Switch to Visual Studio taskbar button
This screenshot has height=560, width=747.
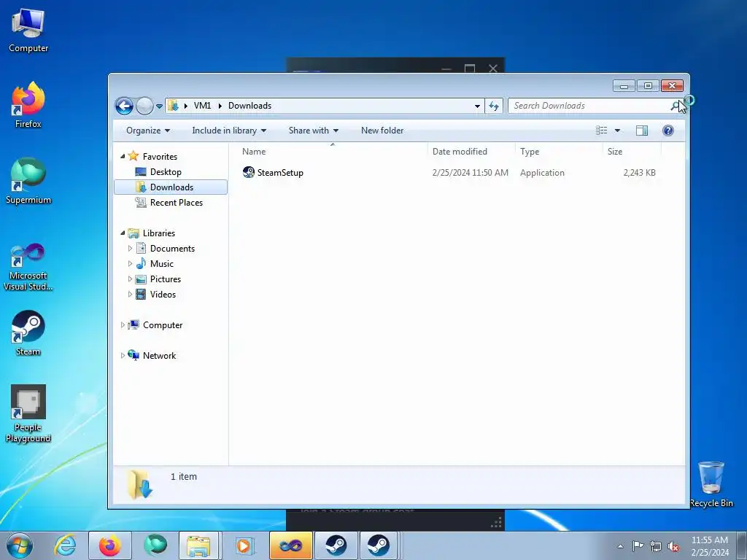pos(290,545)
